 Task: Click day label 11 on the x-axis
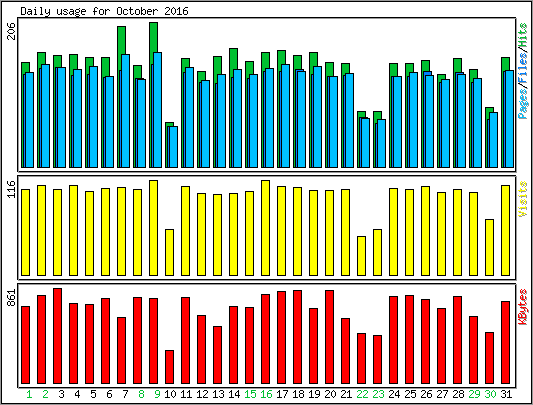[186, 394]
